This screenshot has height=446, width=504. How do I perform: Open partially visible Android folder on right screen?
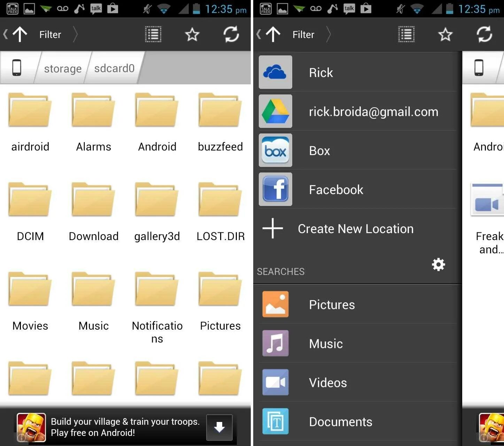(x=487, y=122)
